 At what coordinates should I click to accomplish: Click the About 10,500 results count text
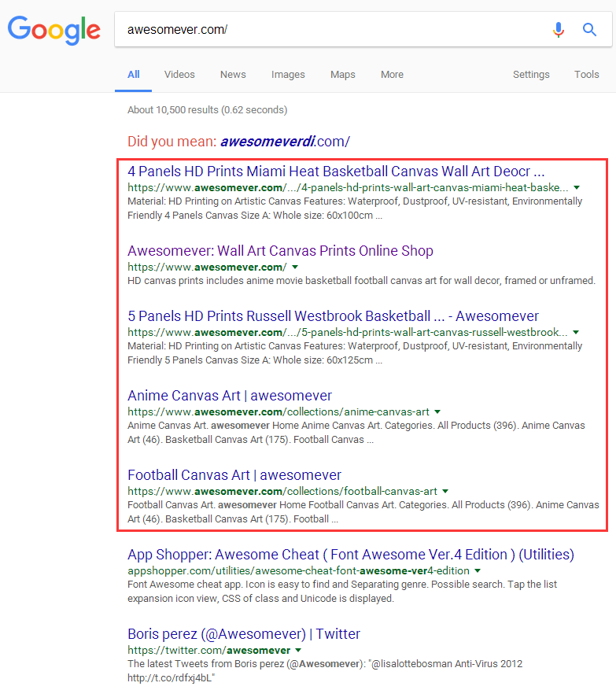[x=207, y=110]
